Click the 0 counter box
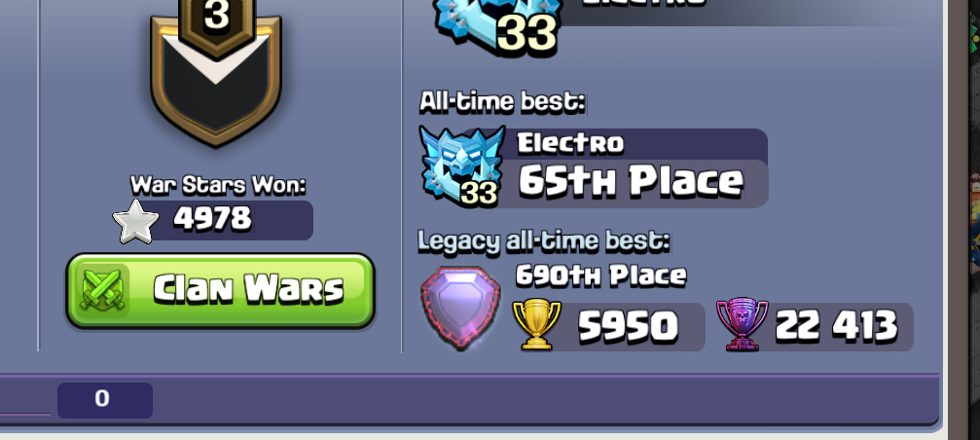The height and width of the screenshot is (440, 980). tap(105, 400)
